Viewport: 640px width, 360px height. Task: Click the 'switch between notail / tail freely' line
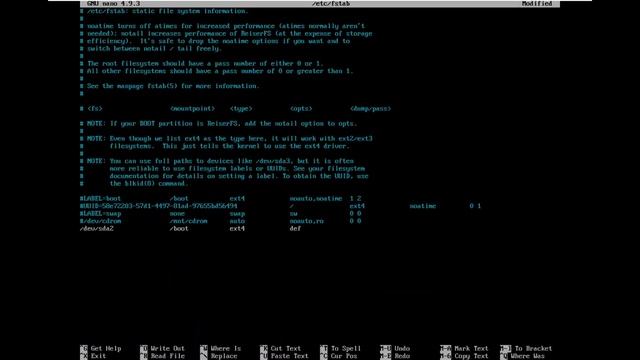151,49
